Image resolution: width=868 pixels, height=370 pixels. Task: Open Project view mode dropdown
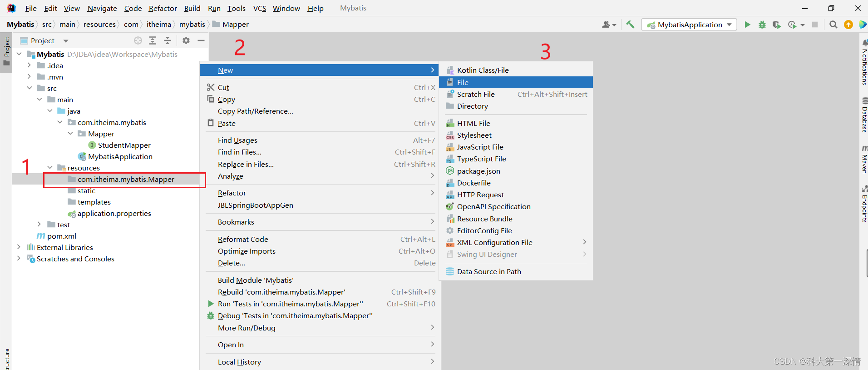point(66,40)
